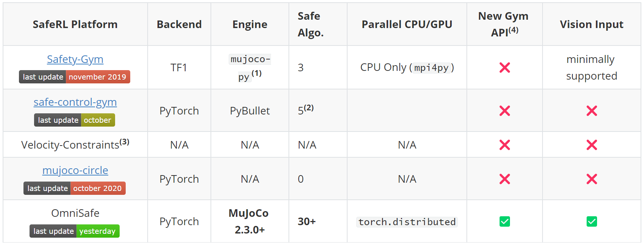This screenshot has height=246, width=644.
Task: Click green checkmark for OmniSafe New Gym API
Action: [x=505, y=221]
